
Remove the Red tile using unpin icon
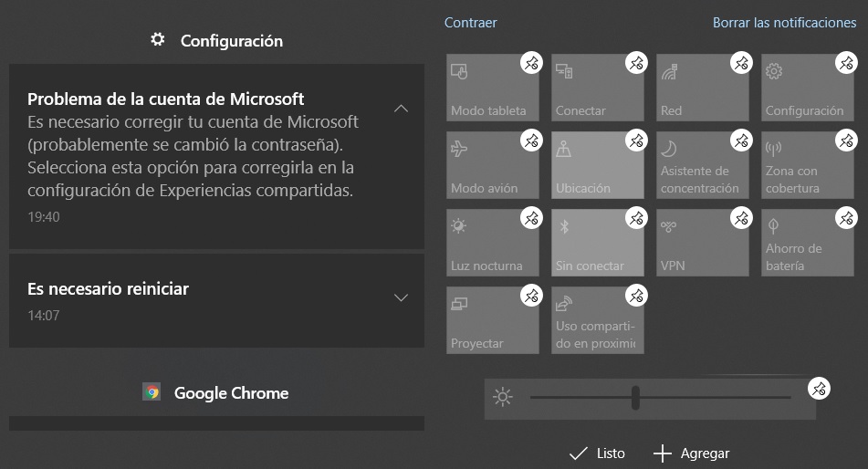click(x=741, y=63)
